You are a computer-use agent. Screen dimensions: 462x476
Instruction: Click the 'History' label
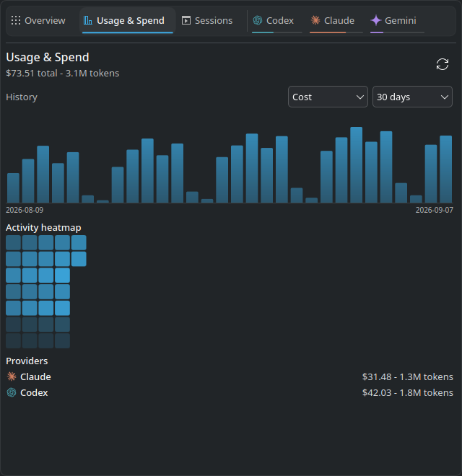point(22,97)
